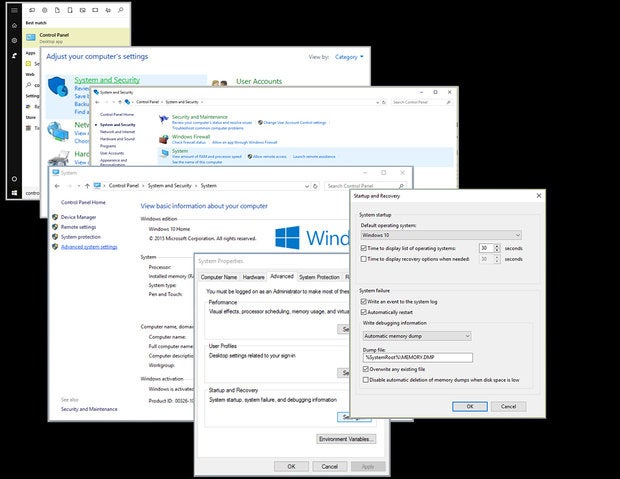Open the 'View by: Category' dropdown
This screenshot has height=479, width=620.
(349, 57)
